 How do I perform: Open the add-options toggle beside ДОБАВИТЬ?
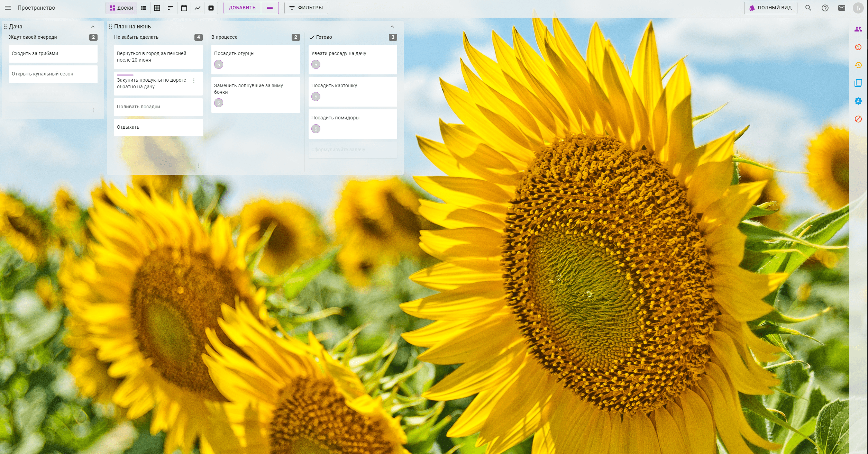(x=270, y=8)
